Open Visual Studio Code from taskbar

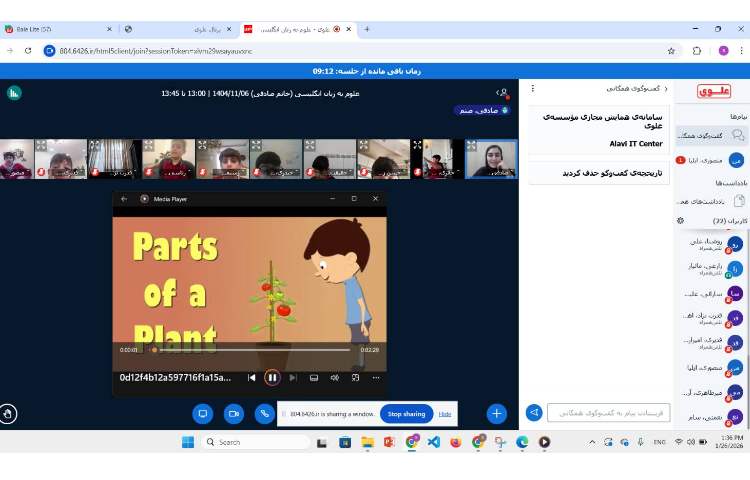point(434,442)
